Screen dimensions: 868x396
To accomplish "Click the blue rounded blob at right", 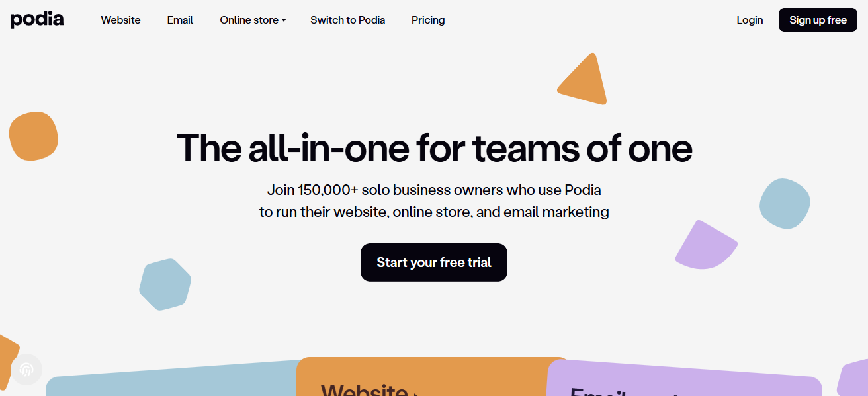I will pyautogui.click(x=785, y=204).
